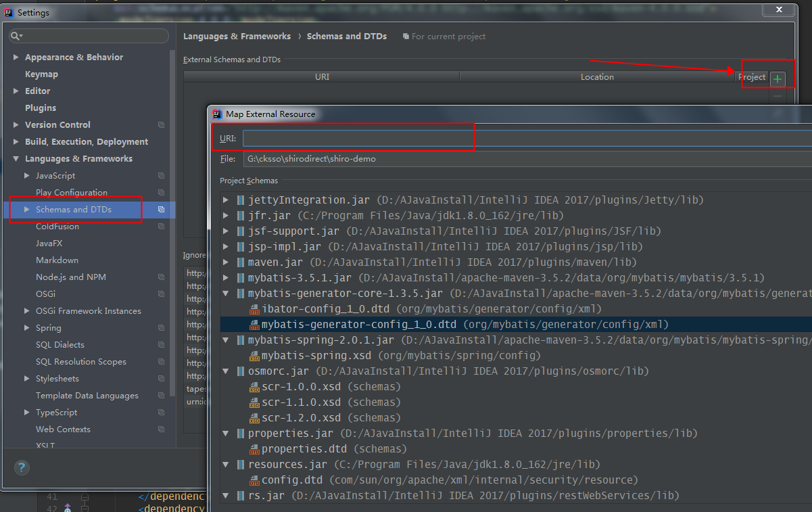Open JavaFX settings page
This screenshot has width=812, height=512.
pyautogui.click(x=49, y=243)
